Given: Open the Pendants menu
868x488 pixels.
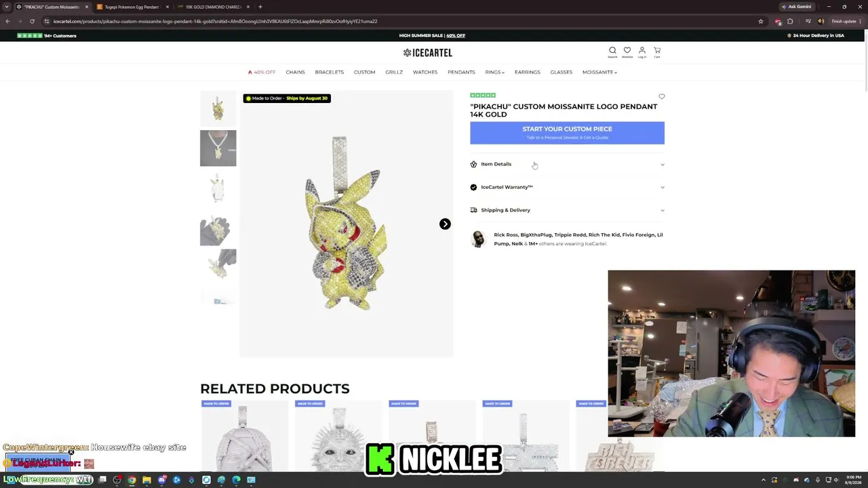Looking at the screenshot, I should (x=461, y=72).
